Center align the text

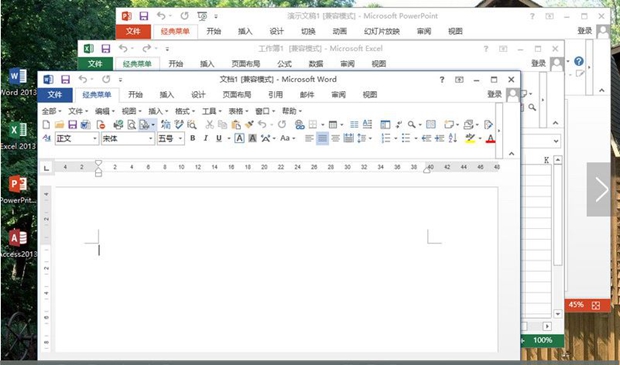point(335,138)
